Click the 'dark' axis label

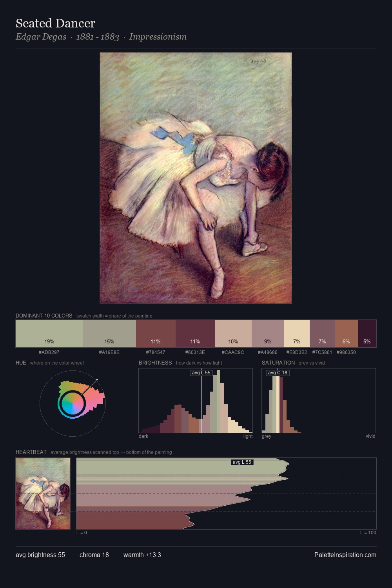click(x=143, y=436)
